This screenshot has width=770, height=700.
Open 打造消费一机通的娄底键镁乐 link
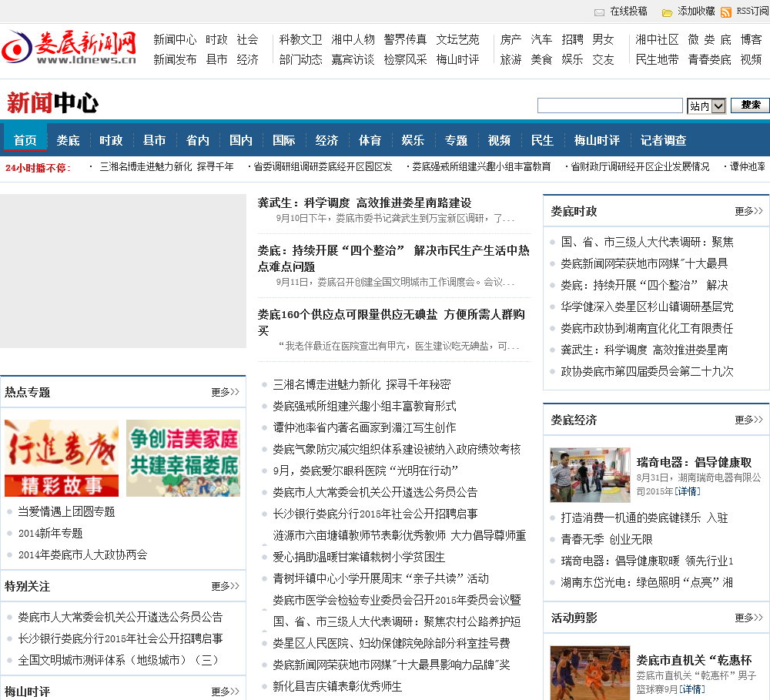click(644, 517)
